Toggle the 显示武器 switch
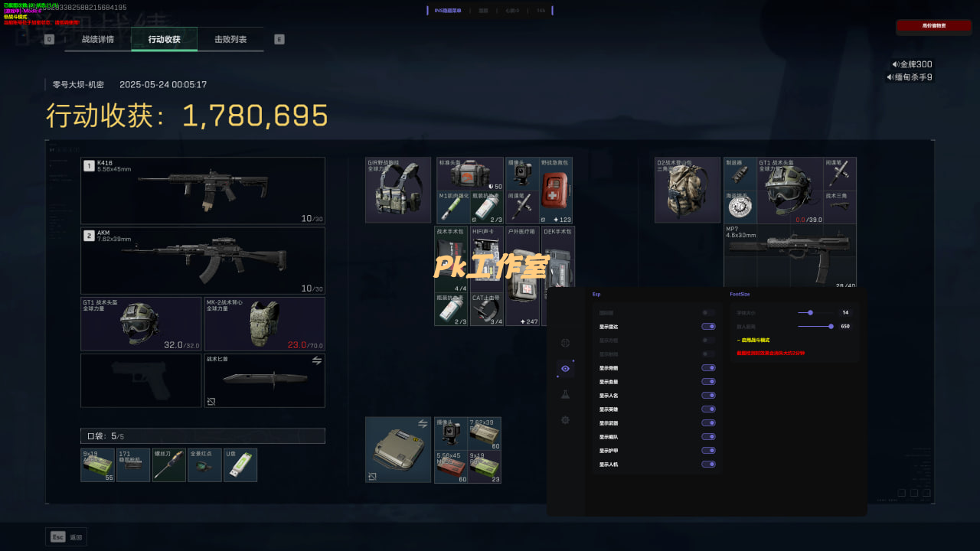Viewport: 980px width, 551px height. pyautogui.click(x=708, y=423)
